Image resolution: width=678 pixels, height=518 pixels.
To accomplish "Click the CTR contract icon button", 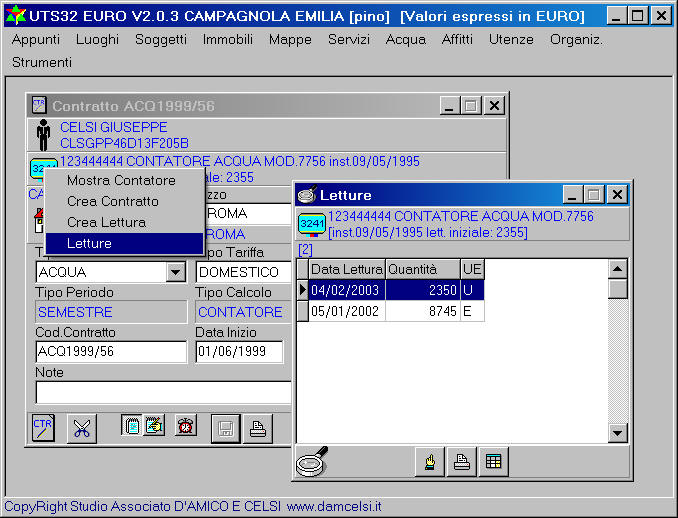I will click(43, 427).
